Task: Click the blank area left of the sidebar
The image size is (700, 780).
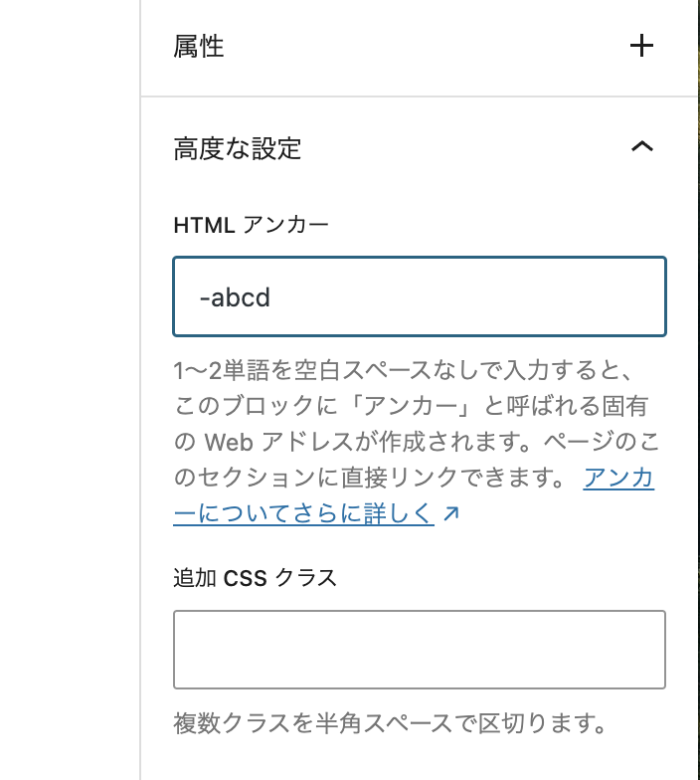Action: click(x=70, y=398)
